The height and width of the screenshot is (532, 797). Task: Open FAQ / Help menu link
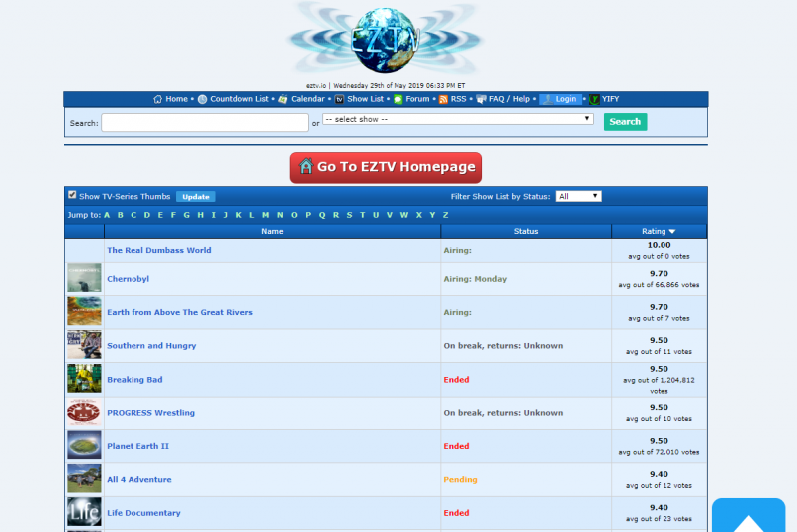[509, 99]
